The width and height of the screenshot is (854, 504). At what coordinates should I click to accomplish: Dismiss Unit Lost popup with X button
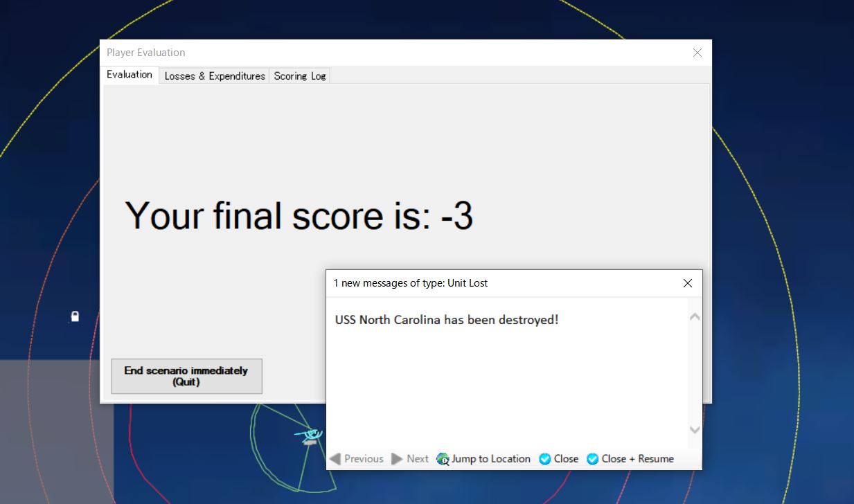click(688, 283)
